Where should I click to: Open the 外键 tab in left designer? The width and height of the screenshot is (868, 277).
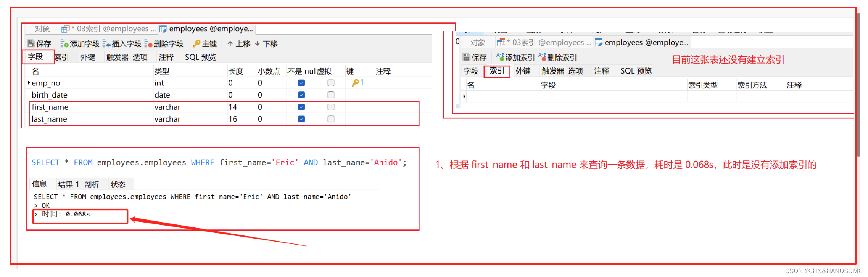(88, 57)
